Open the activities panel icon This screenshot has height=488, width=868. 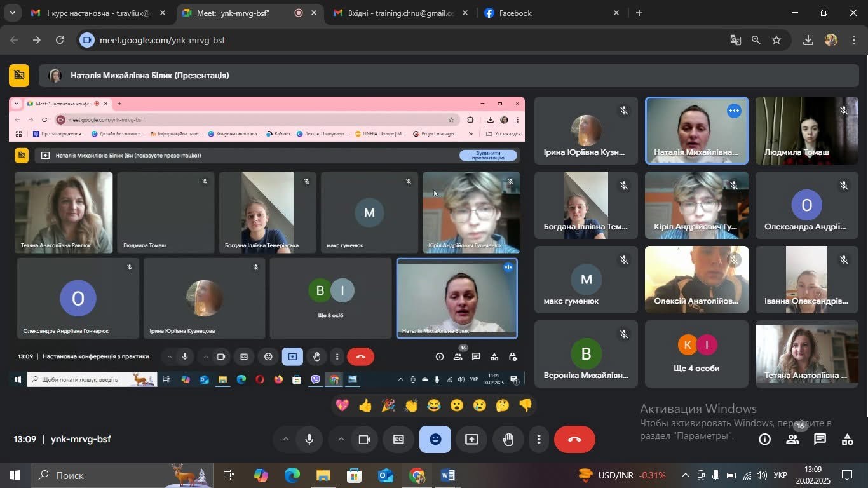[847, 439]
